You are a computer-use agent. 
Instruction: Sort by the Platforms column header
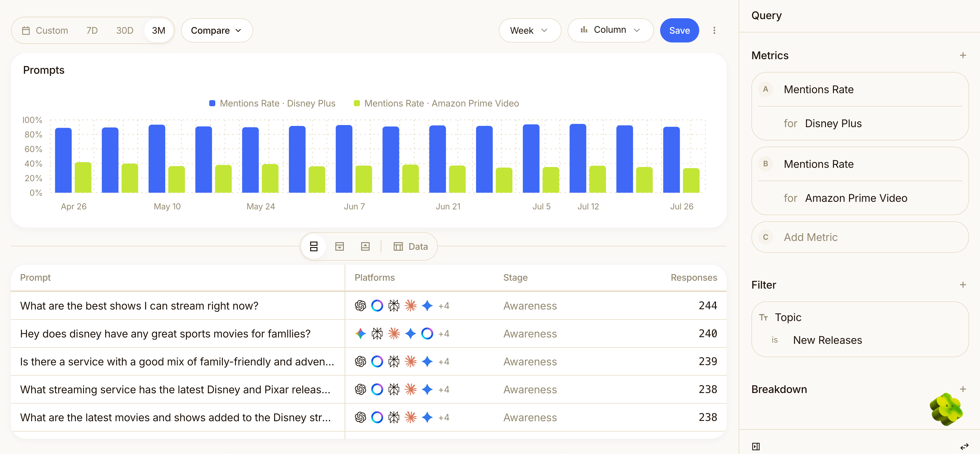coord(374,278)
